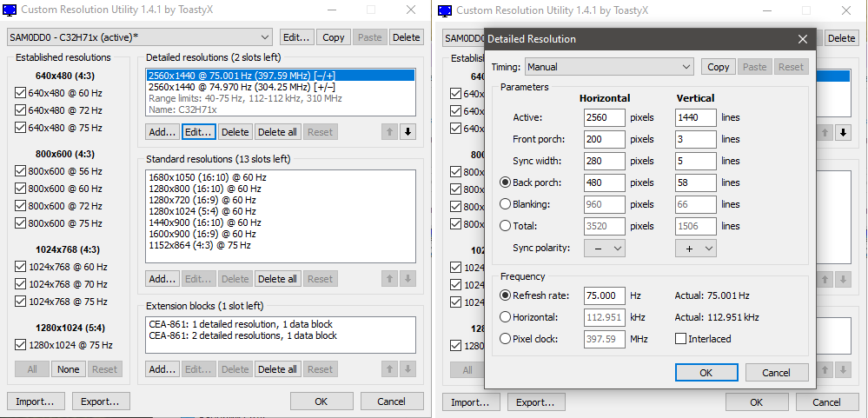The height and width of the screenshot is (418, 868).
Task: Click the move-up arrow under Detailed resolutions in left window
Action: click(x=390, y=132)
